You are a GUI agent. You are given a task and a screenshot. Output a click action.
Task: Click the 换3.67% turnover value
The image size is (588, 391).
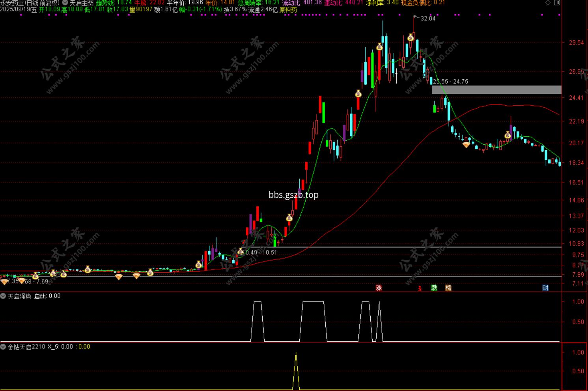(x=235, y=10)
